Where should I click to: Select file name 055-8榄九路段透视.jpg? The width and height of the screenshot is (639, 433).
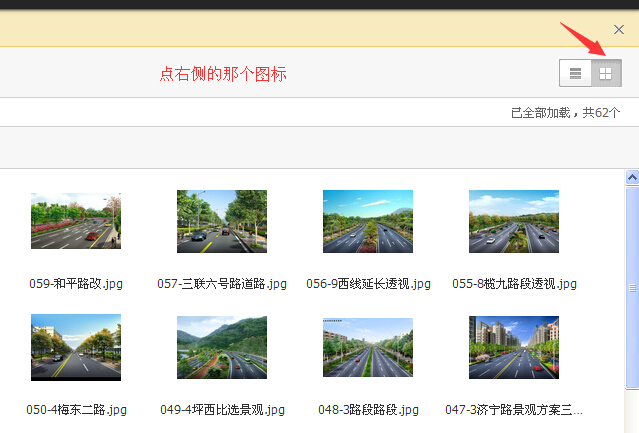[514, 283]
